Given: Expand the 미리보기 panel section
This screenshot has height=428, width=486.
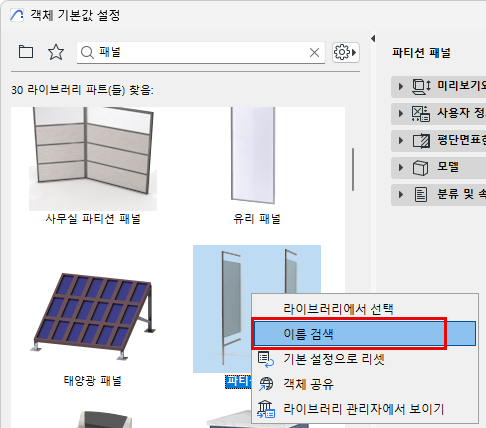Looking at the screenshot, I should 438,86.
